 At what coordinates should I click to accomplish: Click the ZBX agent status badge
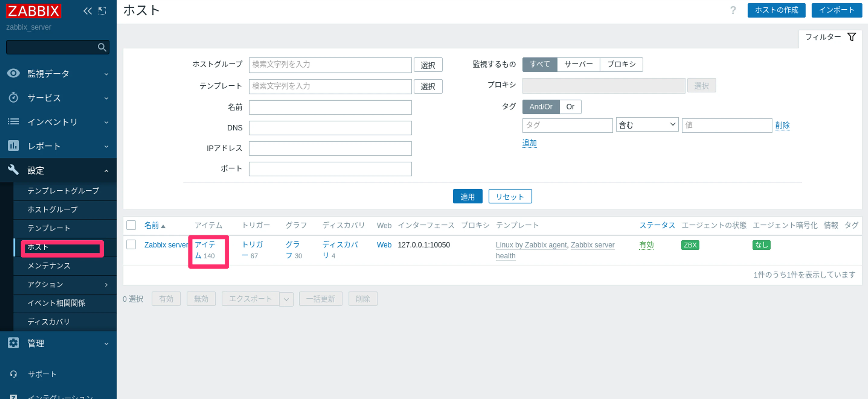pyautogui.click(x=690, y=245)
